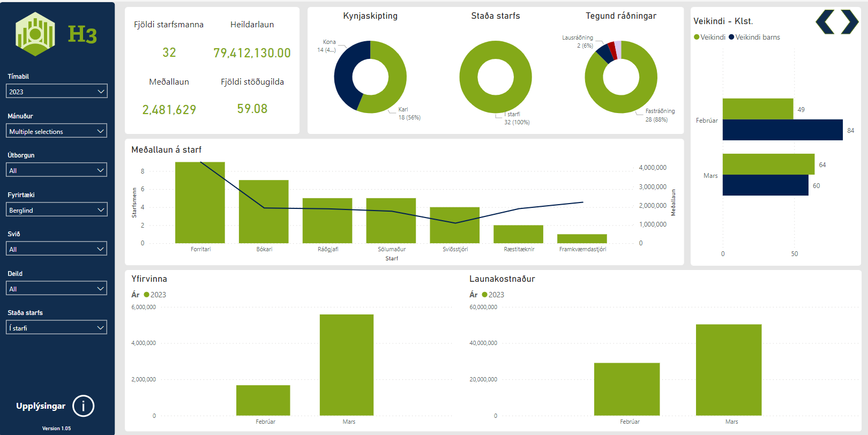Click the Mars bar in Yfirvinna chart
The image size is (868, 435).
point(347,365)
